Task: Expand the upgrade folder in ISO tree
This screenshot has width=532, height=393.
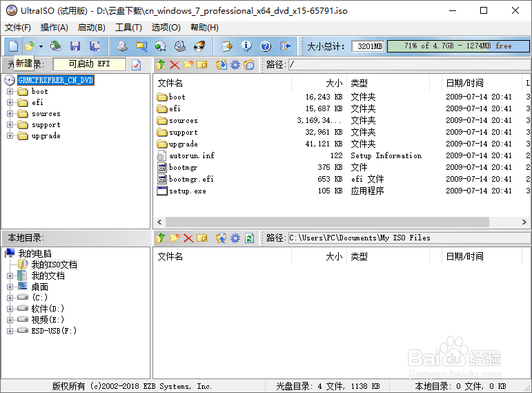Action: (x=10, y=136)
